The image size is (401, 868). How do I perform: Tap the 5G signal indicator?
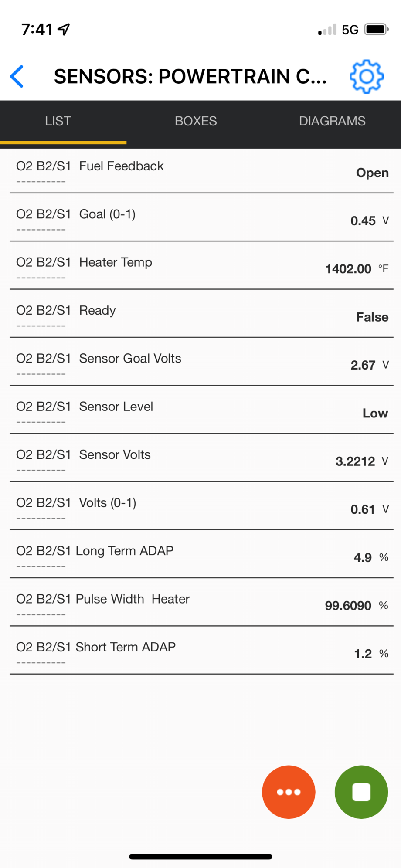click(350, 30)
